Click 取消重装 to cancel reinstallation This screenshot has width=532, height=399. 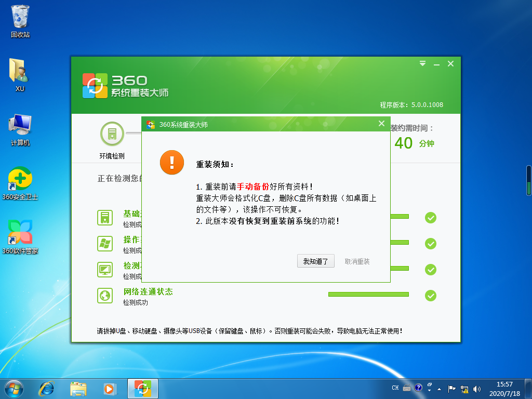coord(358,261)
